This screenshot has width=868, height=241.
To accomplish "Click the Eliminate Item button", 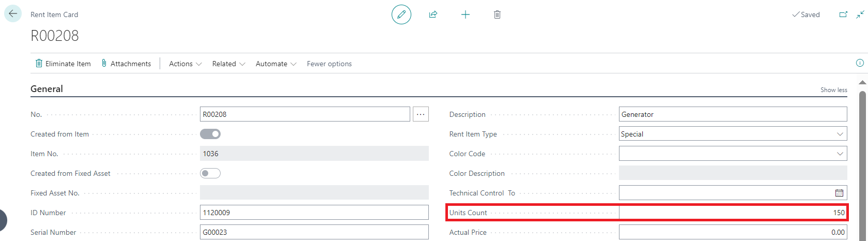I will (x=63, y=64).
